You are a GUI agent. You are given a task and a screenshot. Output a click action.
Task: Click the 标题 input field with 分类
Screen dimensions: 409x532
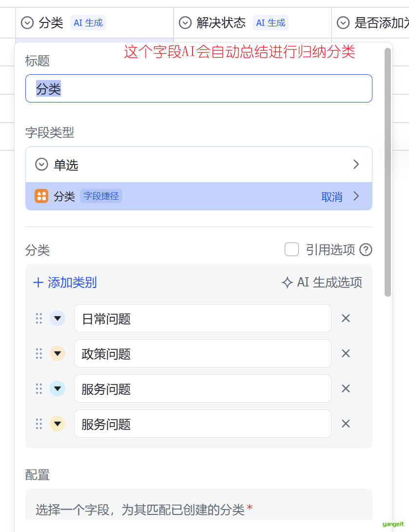pyautogui.click(x=198, y=88)
